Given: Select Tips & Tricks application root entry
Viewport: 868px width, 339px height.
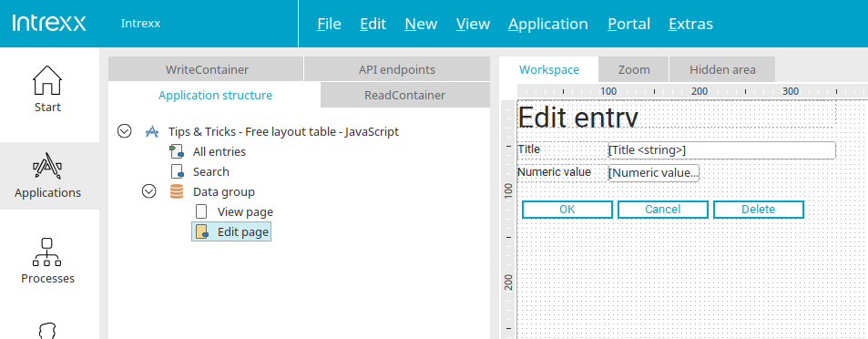Looking at the screenshot, I should point(283,131).
